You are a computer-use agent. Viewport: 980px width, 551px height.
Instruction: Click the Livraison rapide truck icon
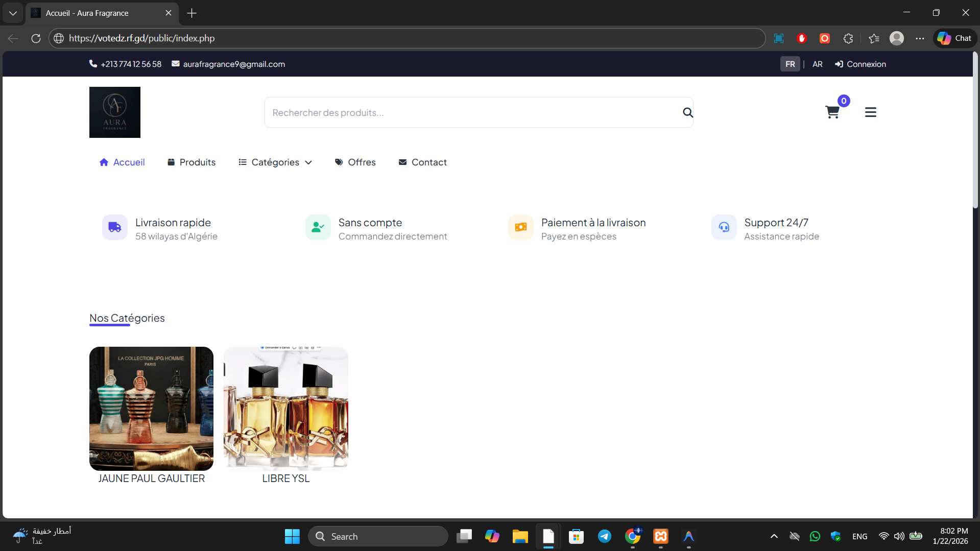115,227
